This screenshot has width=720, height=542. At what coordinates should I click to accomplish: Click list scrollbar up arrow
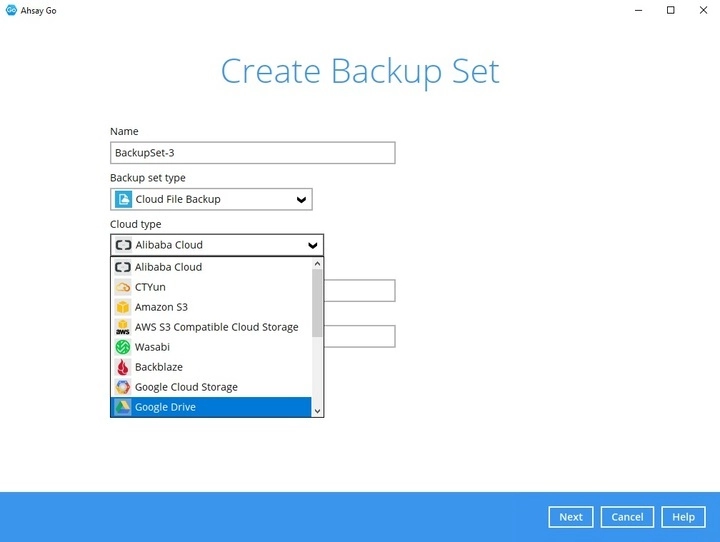coord(317,264)
